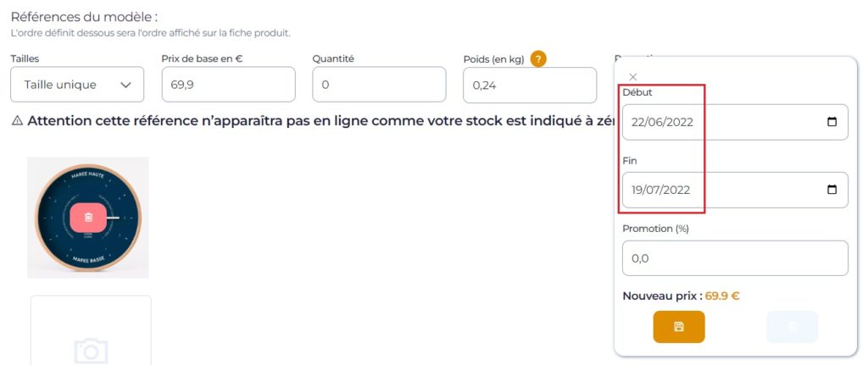This screenshot has height=365, width=868.
Task: Click the warning triangle icon before Attention
Action: tap(17, 121)
